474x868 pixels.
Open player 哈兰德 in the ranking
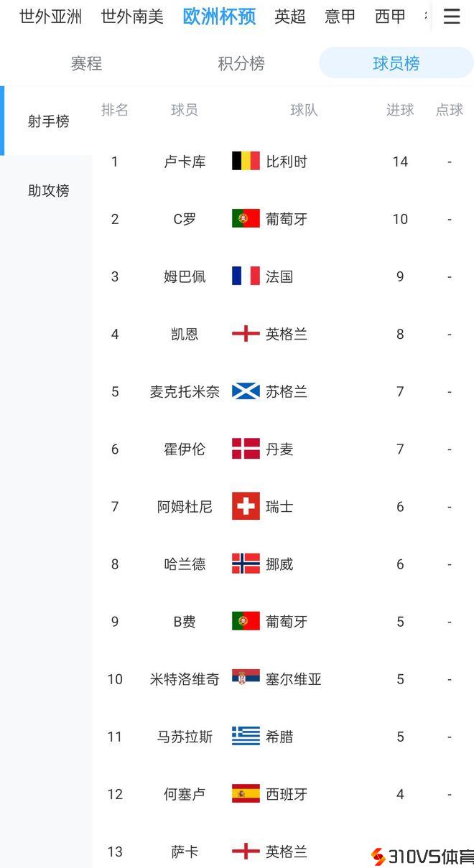click(x=185, y=564)
